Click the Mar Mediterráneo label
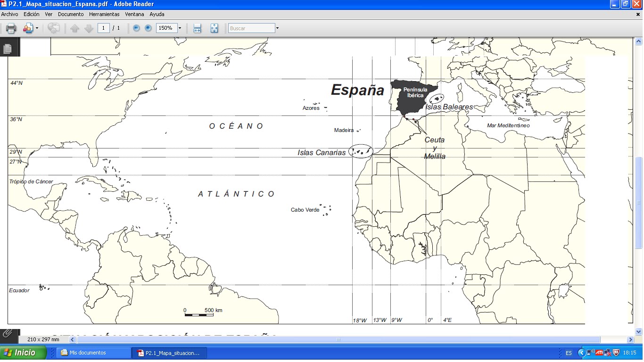The image size is (644, 362). [508, 125]
